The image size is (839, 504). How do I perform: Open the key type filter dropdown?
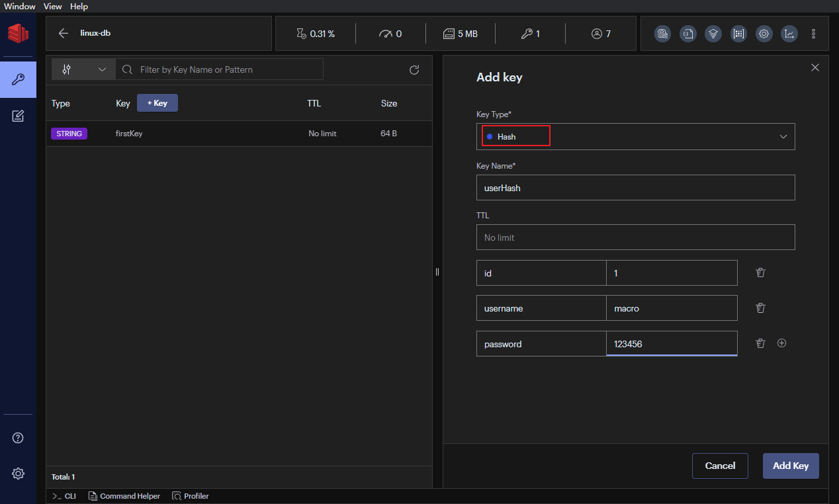pos(83,69)
